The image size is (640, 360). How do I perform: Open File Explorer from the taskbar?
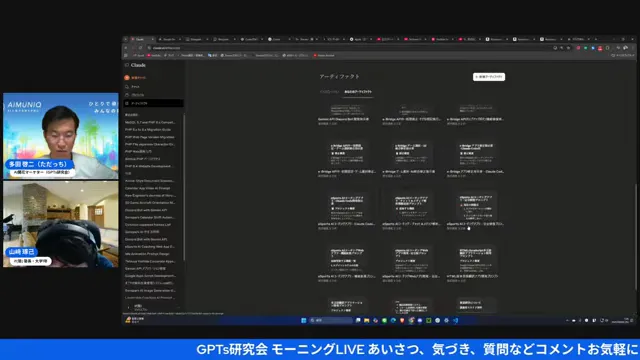tap(367, 320)
